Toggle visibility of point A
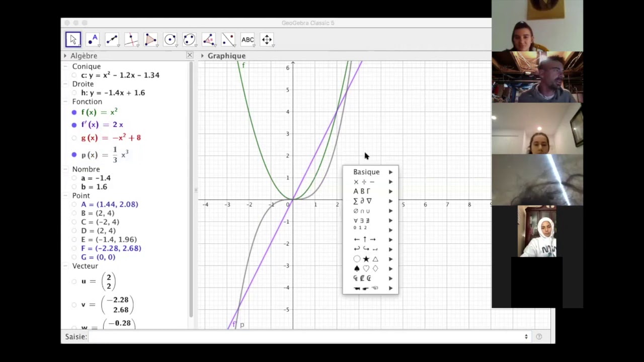The height and width of the screenshot is (362, 644). tap(74, 205)
